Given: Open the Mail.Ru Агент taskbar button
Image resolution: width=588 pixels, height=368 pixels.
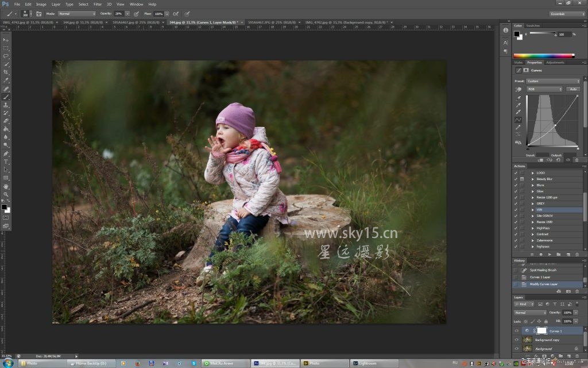Looking at the screenshot, I should coord(225,363).
